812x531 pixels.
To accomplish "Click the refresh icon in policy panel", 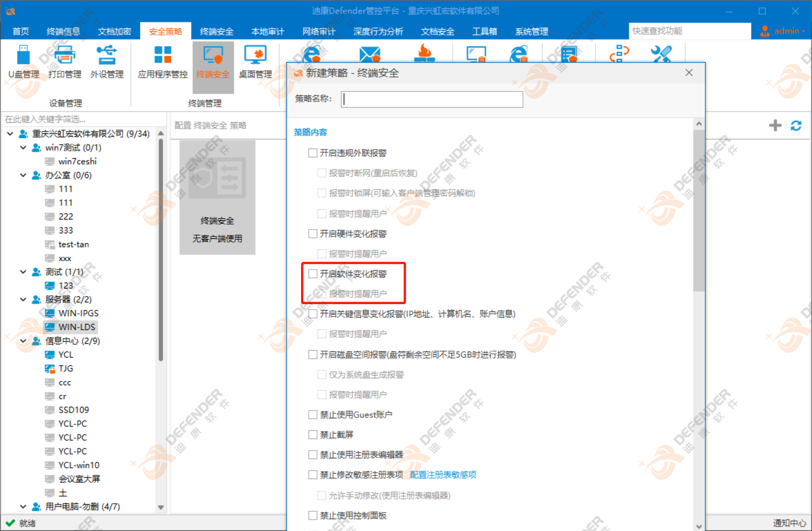I will (796, 125).
